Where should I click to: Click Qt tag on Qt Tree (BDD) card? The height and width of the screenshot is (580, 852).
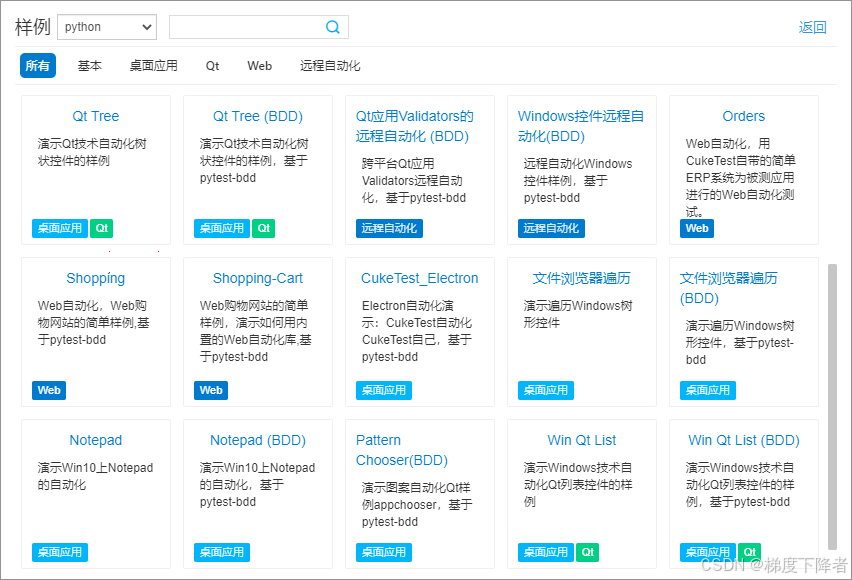(x=264, y=228)
